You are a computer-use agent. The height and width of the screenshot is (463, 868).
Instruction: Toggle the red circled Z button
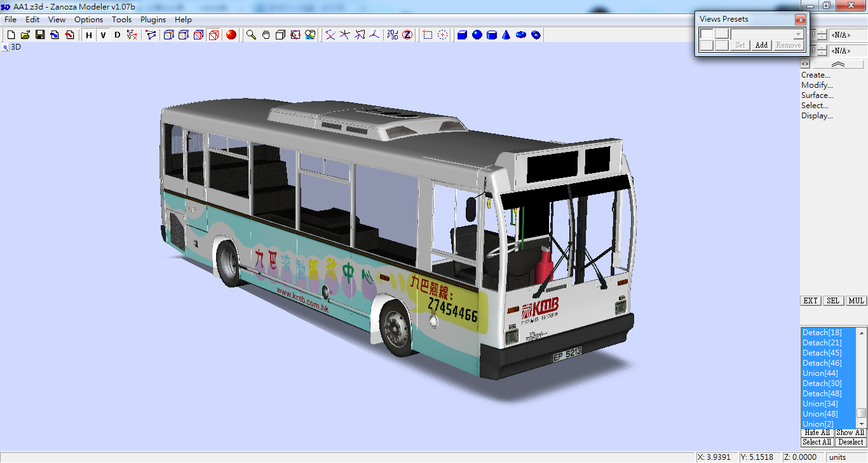pyautogui.click(x=407, y=35)
